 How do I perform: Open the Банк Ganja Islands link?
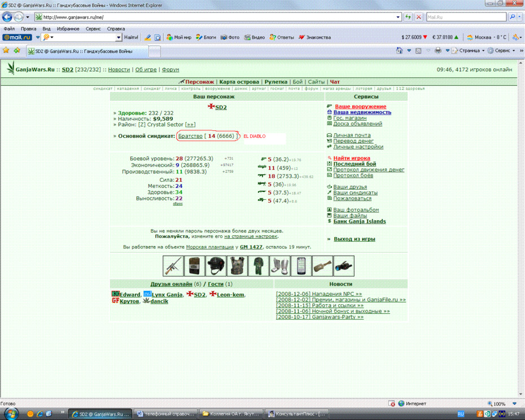(x=359, y=221)
